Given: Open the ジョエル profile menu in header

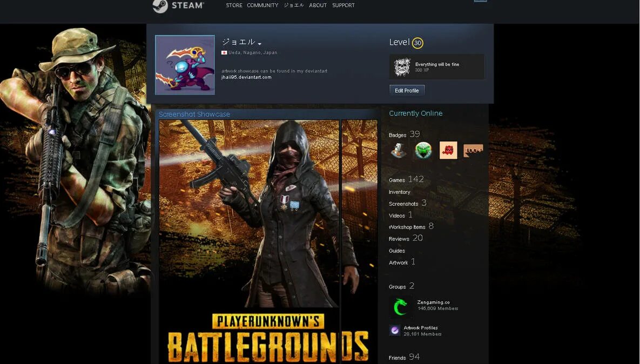Looking at the screenshot, I should 293,5.
